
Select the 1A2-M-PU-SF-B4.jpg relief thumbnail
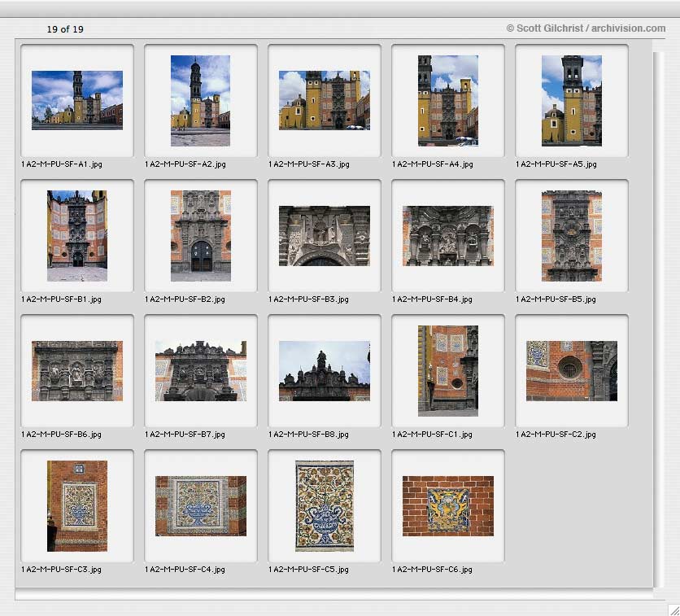[448, 236]
